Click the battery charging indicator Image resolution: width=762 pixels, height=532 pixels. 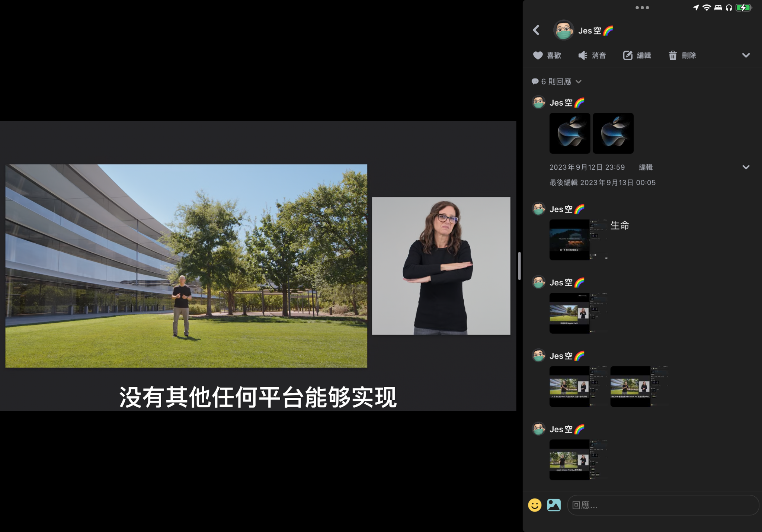click(743, 7)
